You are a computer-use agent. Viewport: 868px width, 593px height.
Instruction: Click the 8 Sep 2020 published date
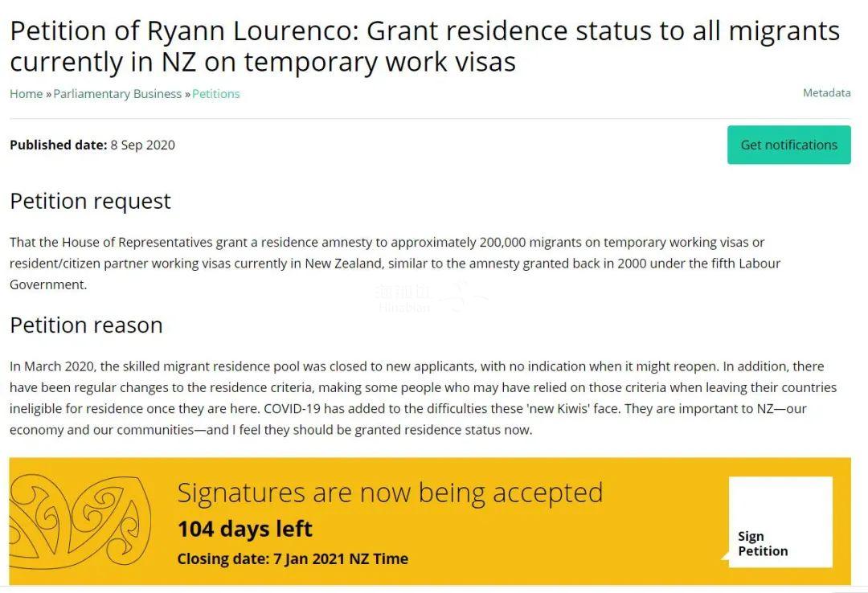click(x=143, y=145)
